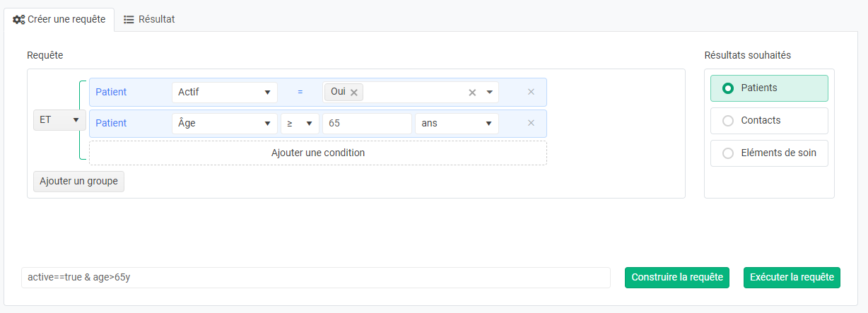Remove the 'Oui' tag chip
Viewport: 868px width, 313px height.
click(354, 93)
